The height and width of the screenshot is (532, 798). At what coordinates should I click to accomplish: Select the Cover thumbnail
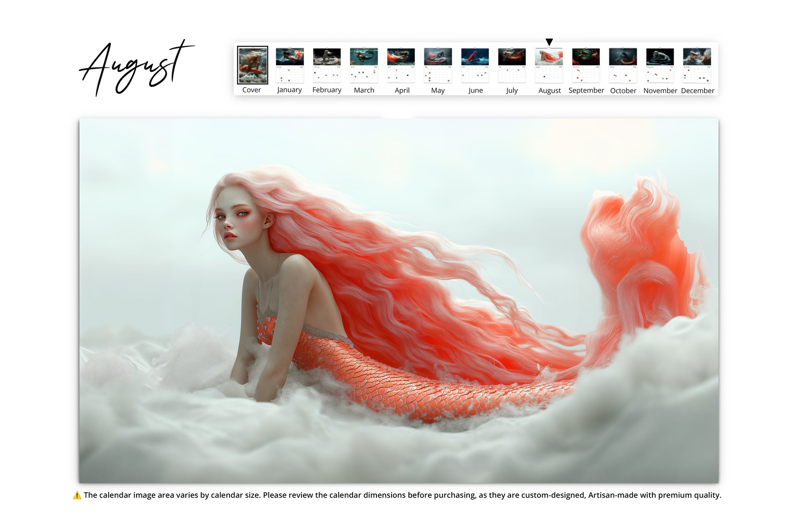click(252, 65)
